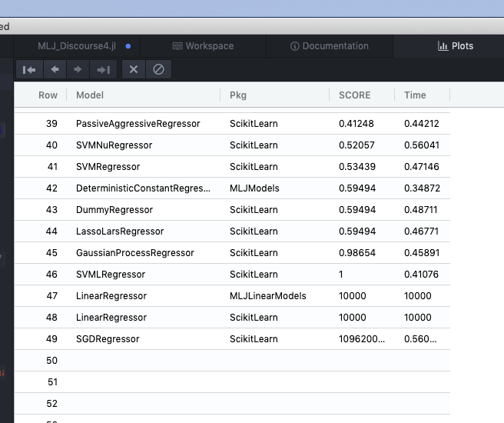Image resolution: width=504 pixels, height=423 pixels.
Task: Select PassiveAggressiveRegressor model cell
Action: 138,124
